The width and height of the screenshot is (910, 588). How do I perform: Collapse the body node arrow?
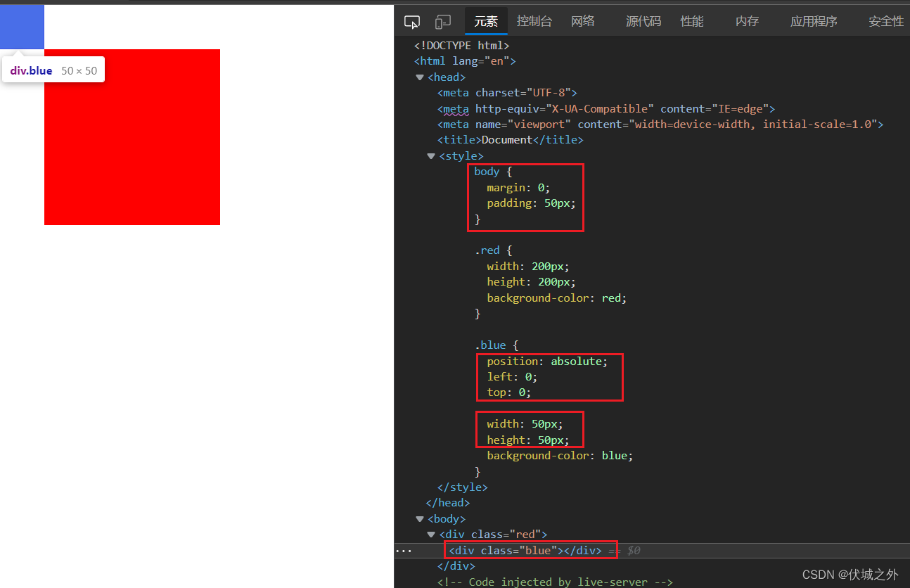coord(420,519)
